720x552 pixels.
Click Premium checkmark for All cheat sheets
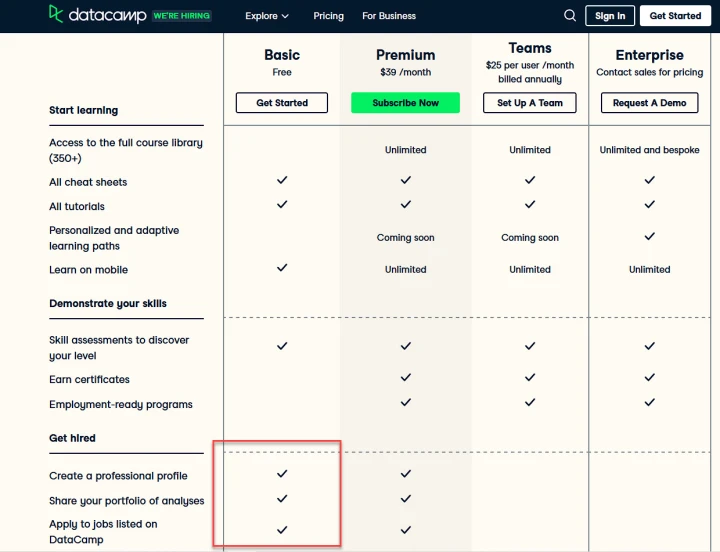405,180
